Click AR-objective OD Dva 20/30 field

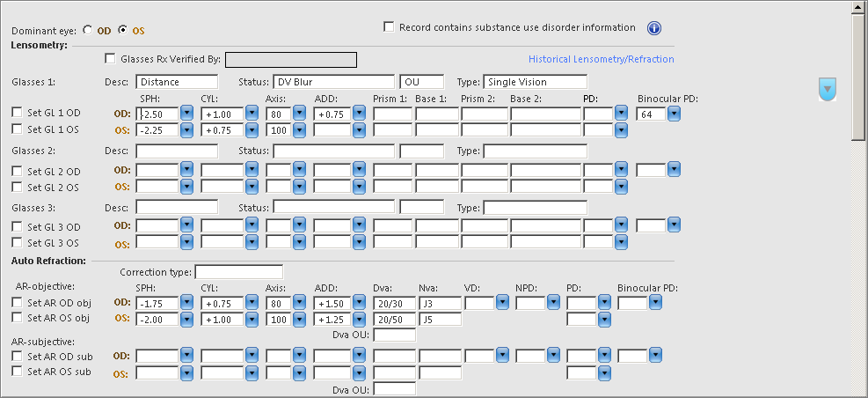(x=394, y=303)
